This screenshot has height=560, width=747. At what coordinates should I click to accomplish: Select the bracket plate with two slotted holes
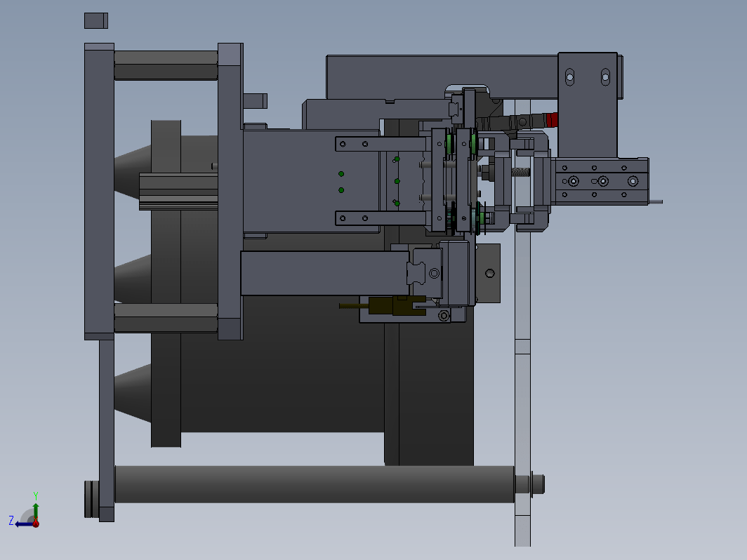click(588, 105)
